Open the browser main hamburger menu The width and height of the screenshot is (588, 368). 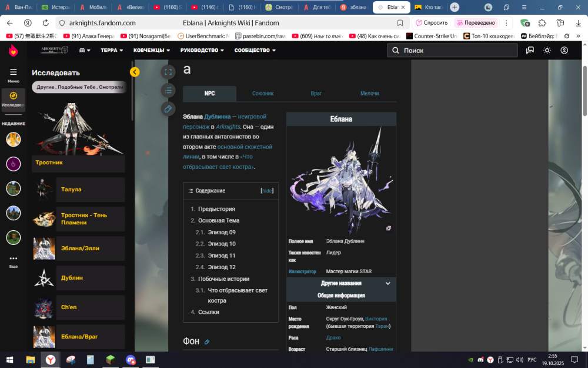pos(524,7)
